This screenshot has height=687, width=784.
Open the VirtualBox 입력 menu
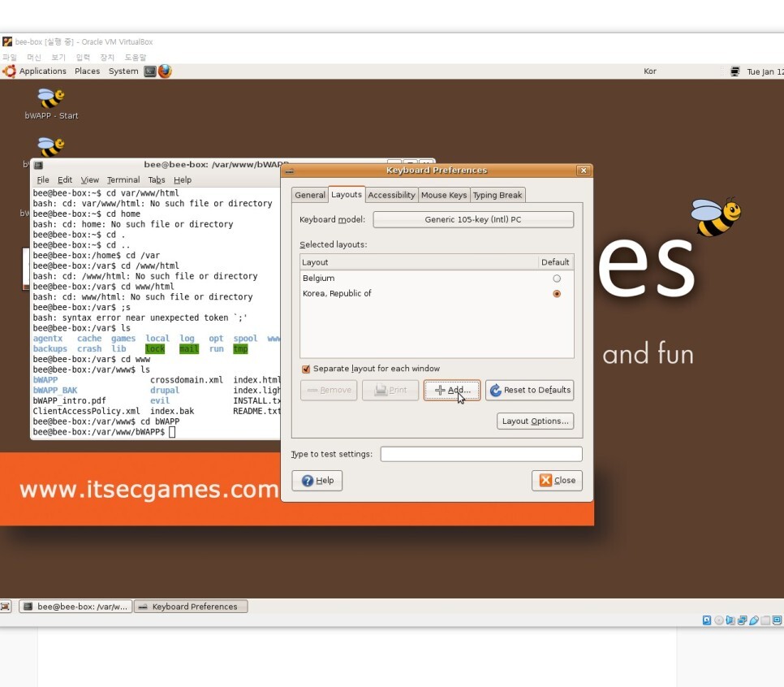(x=83, y=58)
